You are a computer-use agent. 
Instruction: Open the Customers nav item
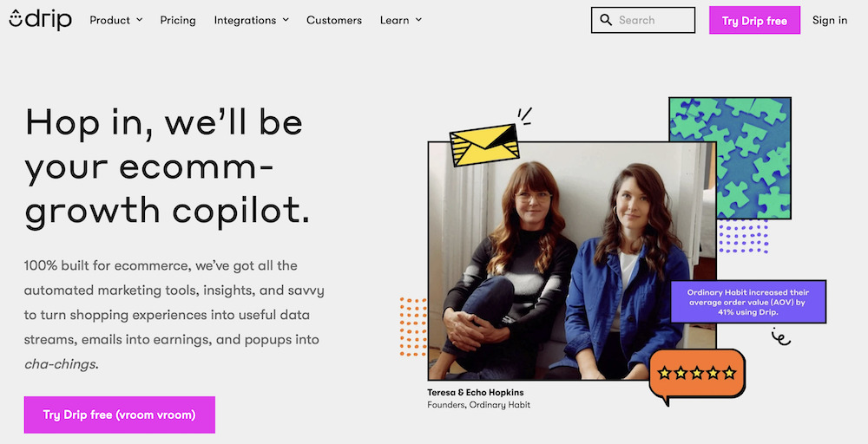[334, 20]
